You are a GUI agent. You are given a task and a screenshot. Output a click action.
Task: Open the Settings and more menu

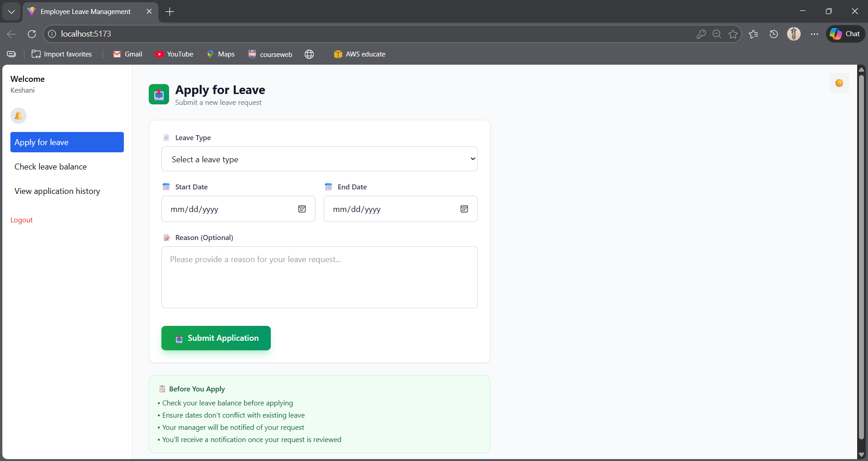tap(814, 34)
